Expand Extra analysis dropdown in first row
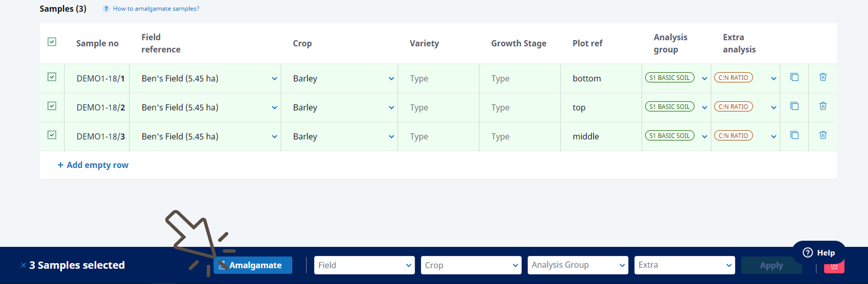 tap(773, 78)
